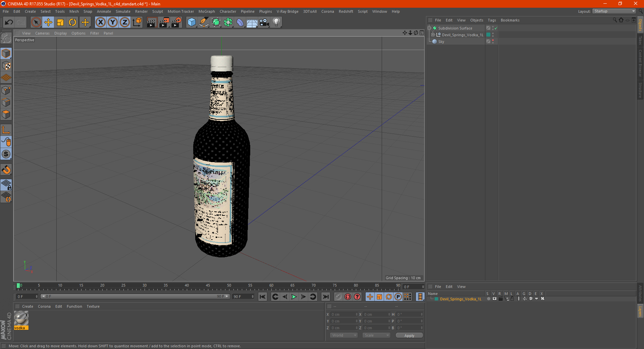Image resolution: width=644 pixels, height=349 pixels.
Task: Toggle layer view eye for Devil_Springs_Vodka_1L
Action: pos(494,299)
